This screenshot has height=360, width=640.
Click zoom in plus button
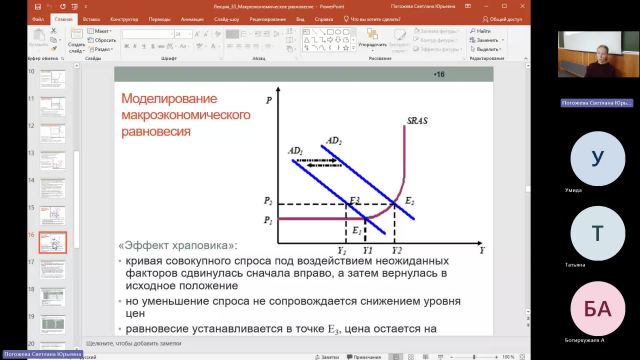[x=496, y=357]
